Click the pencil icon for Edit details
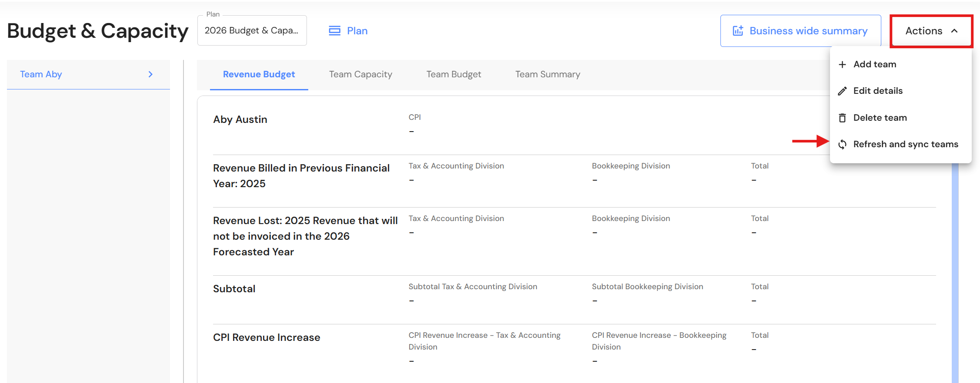Image resolution: width=980 pixels, height=383 pixels. point(842,91)
